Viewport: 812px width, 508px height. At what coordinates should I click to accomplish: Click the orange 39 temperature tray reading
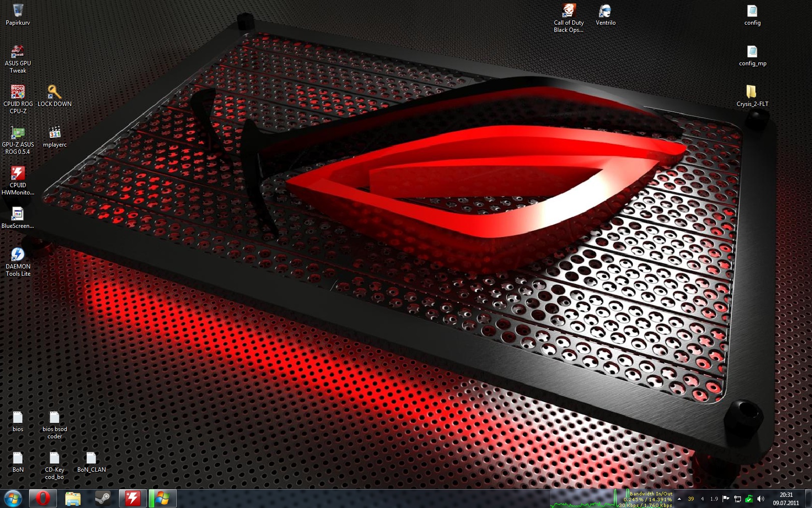pos(691,499)
